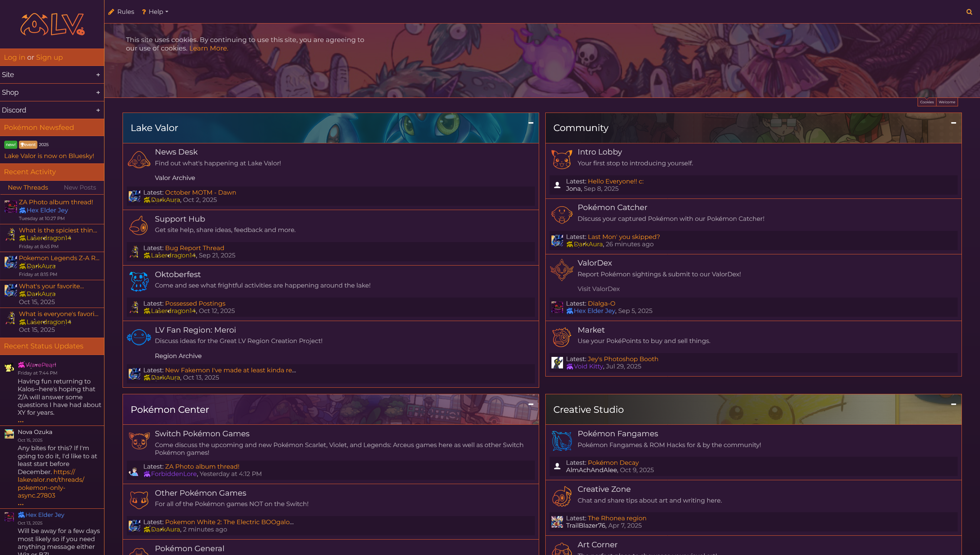The image size is (980, 555).
Task: Open the Help dropdown menu
Action: coord(155,12)
